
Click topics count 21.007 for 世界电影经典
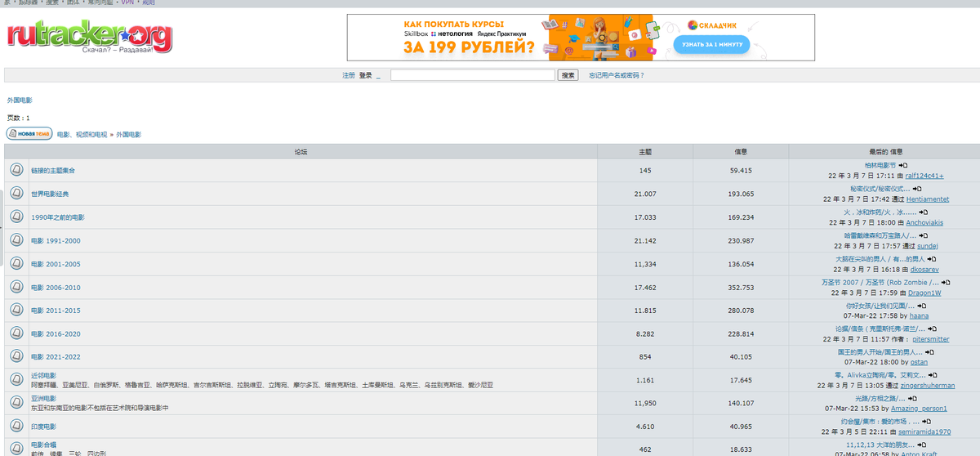point(645,194)
